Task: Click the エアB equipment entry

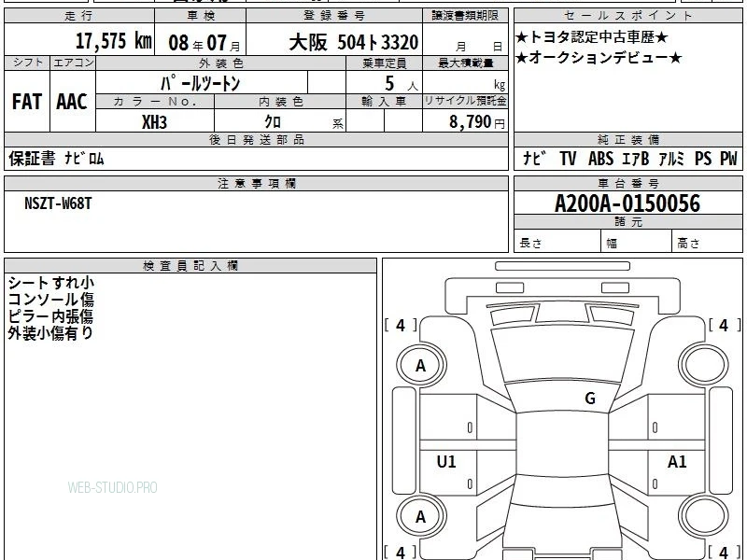Action: (x=636, y=158)
